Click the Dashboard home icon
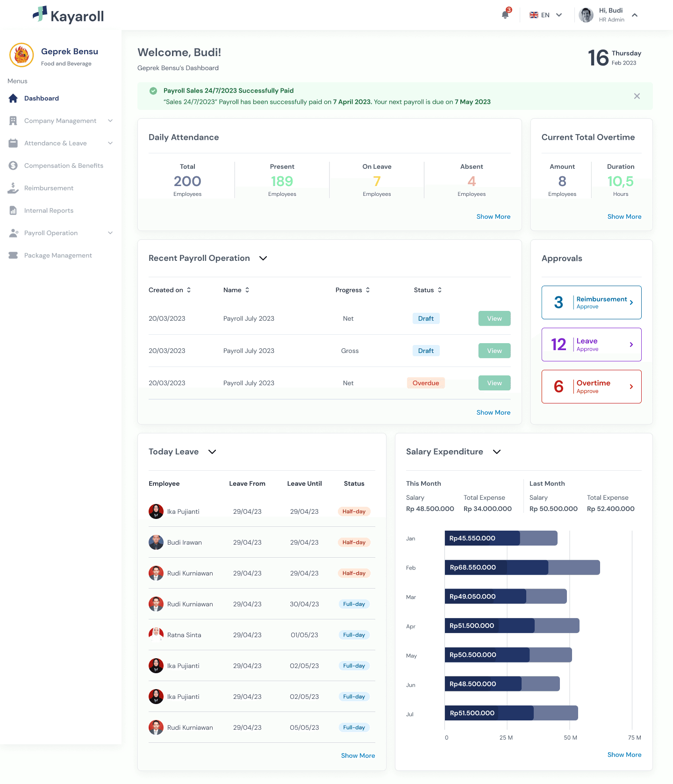Image resolution: width=673 pixels, height=784 pixels. [13, 98]
